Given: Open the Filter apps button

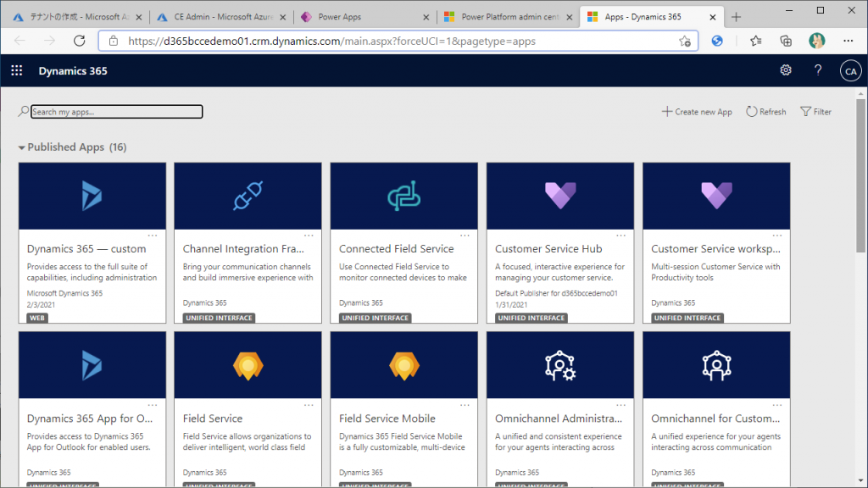Looking at the screenshot, I should (816, 112).
